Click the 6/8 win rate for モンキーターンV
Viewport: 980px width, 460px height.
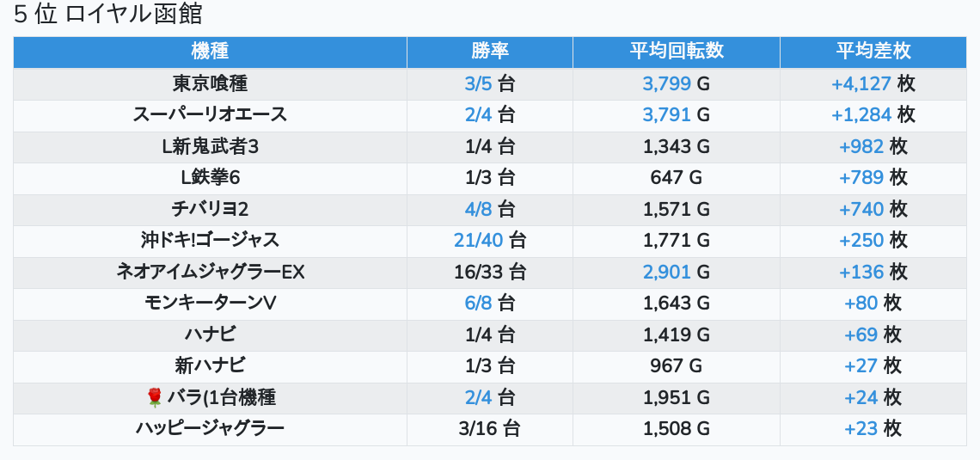click(478, 304)
